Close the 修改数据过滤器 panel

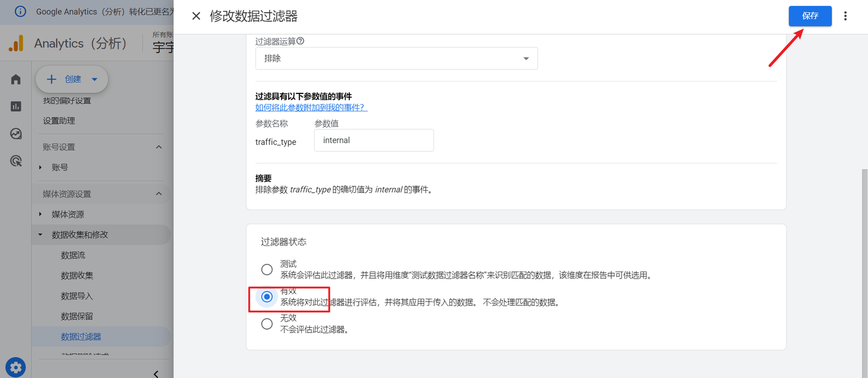(x=196, y=16)
